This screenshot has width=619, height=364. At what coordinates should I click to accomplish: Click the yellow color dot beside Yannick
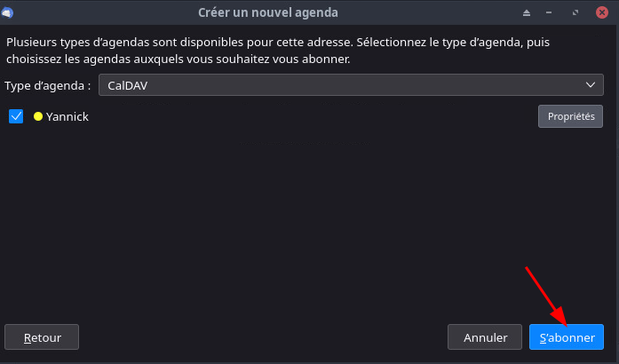point(38,116)
